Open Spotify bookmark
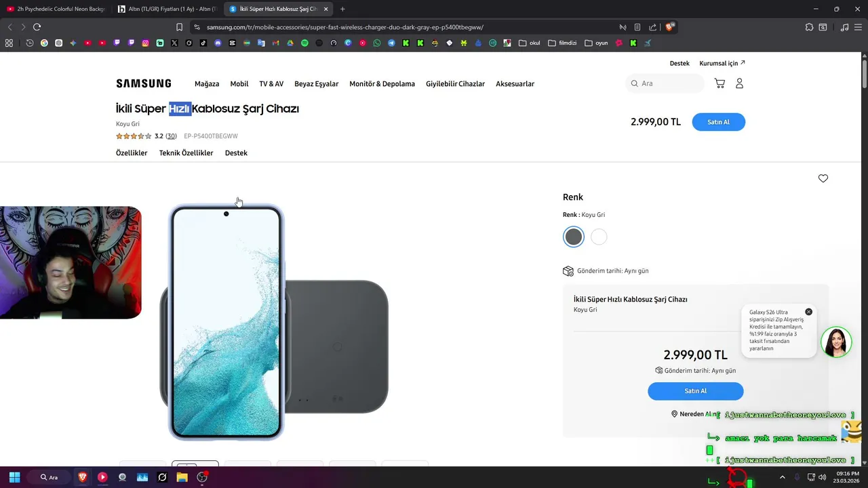Viewport: 868px width, 488px height. pyautogui.click(x=304, y=43)
